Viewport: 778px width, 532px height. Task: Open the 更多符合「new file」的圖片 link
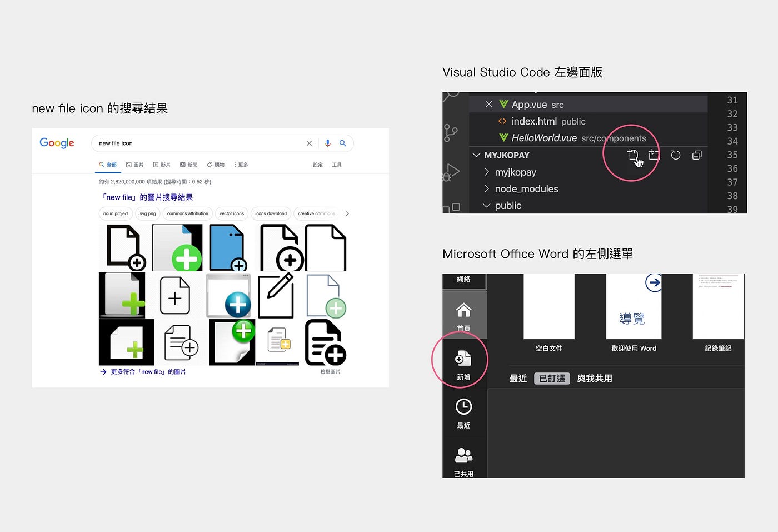[x=148, y=372]
